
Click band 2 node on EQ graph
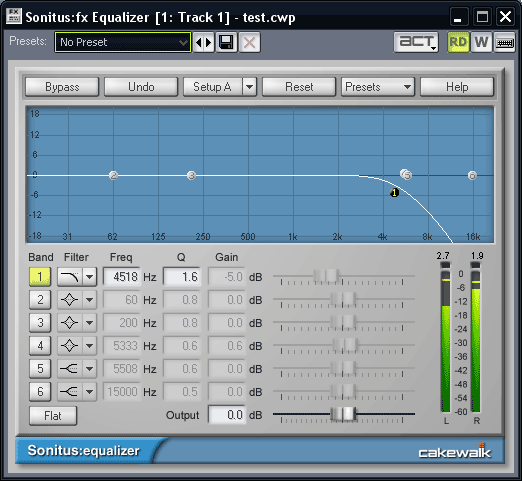113,175
